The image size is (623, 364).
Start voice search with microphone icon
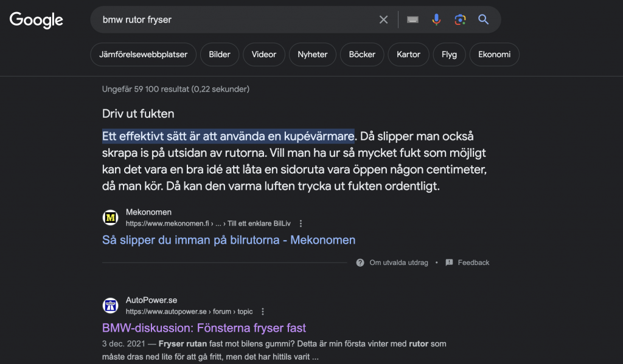[x=436, y=20]
